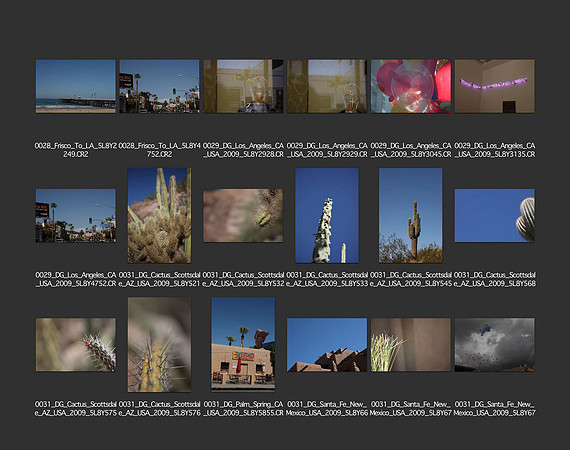Select the street scene thumbnail 0028_Frisco_To_LA_5L8Y4752
Image resolution: width=570 pixels, height=450 pixels.
(159, 87)
